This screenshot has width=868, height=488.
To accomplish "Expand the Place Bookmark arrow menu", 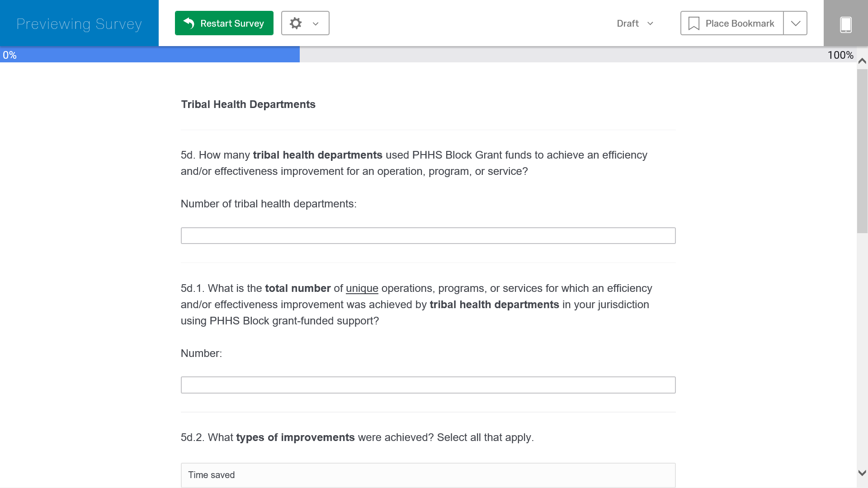I will click(x=795, y=23).
